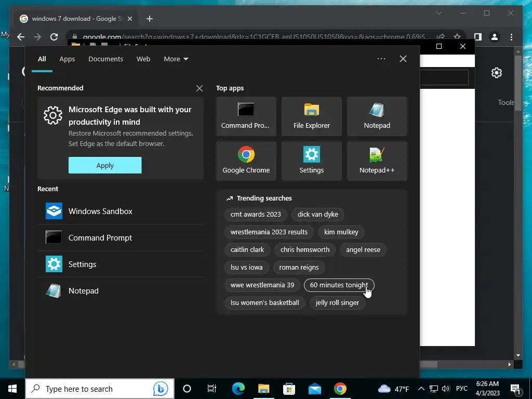Launch Notepad tile in Top apps
532x399 pixels.
pyautogui.click(x=377, y=116)
